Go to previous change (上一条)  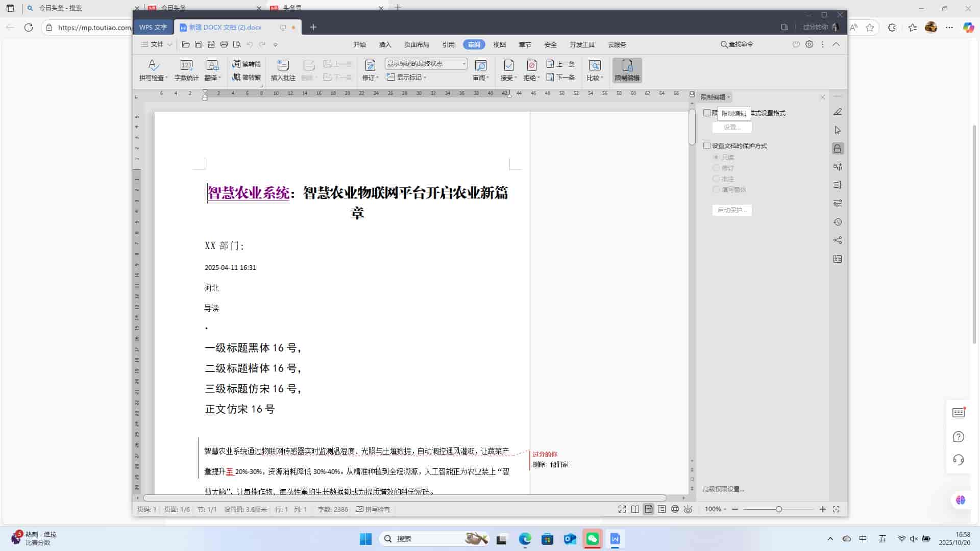pyautogui.click(x=560, y=64)
